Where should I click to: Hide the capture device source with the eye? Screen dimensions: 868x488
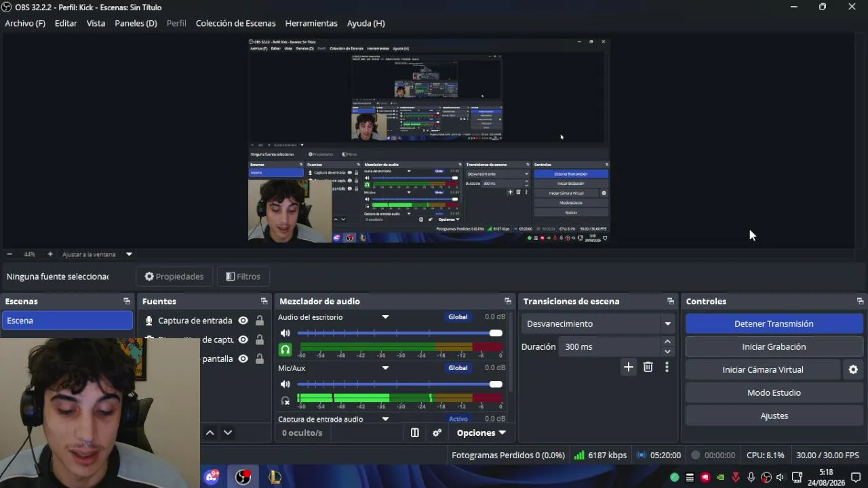click(243, 340)
